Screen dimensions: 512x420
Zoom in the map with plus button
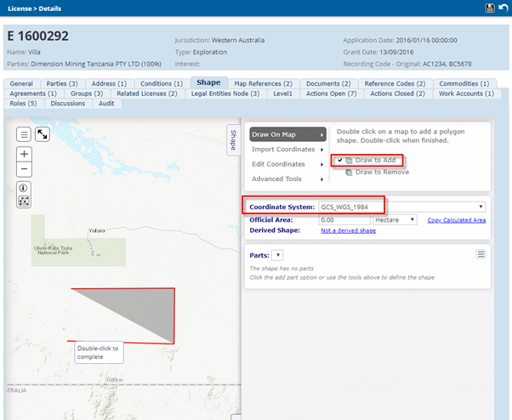coord(24,154)
